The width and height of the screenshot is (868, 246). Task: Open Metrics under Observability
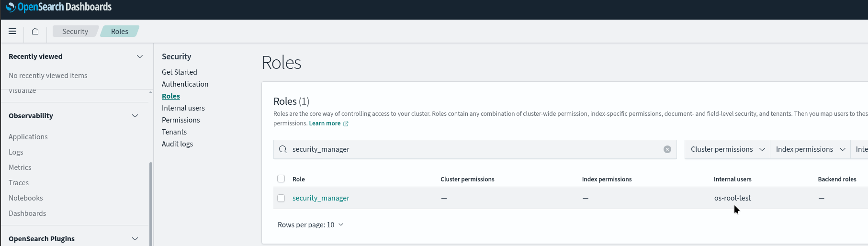[x=20, y=168]
